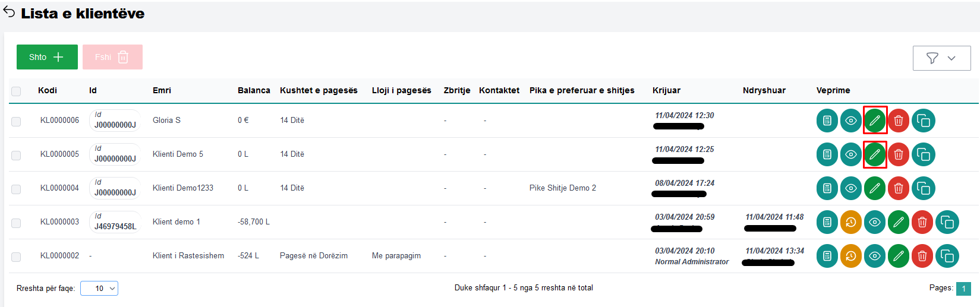The width and height of the screenshot is (980, 307).
Task: Check the box for KL0000006 row
Action: coord(16,121)
